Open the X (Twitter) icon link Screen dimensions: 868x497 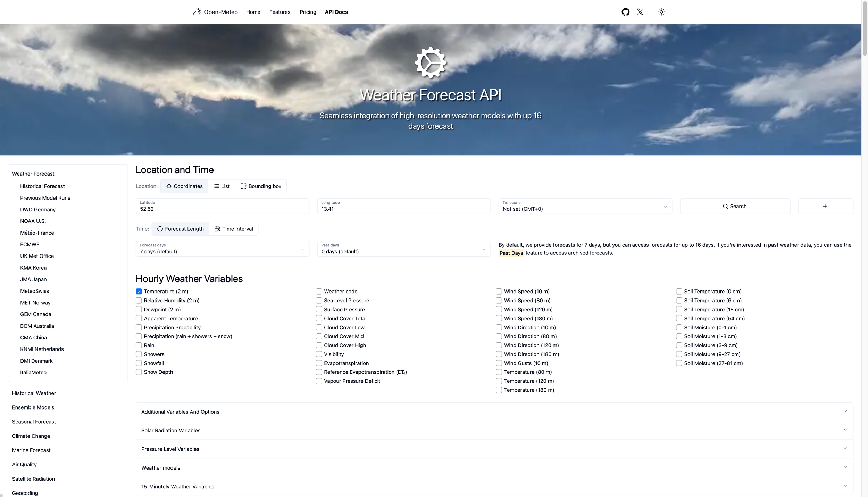coord(640,12)
